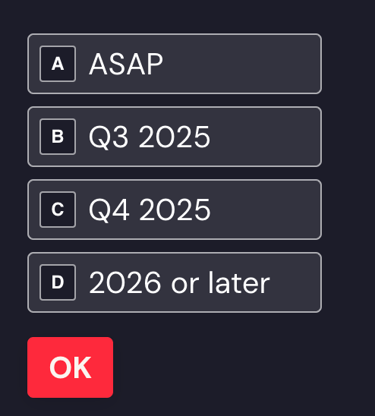Screen dimensions: 375x416
Task: Choose the Q3 2025 answer option
Action: click(174, 137)
